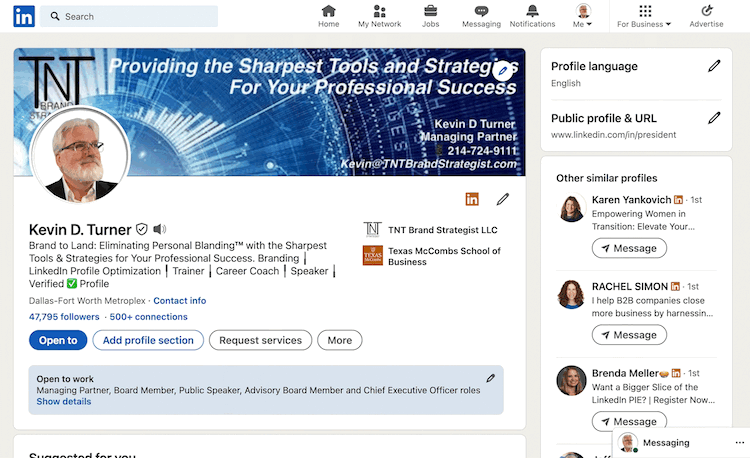
Task: Edit Public profile & URL pencil
Action: pos(714,118)
